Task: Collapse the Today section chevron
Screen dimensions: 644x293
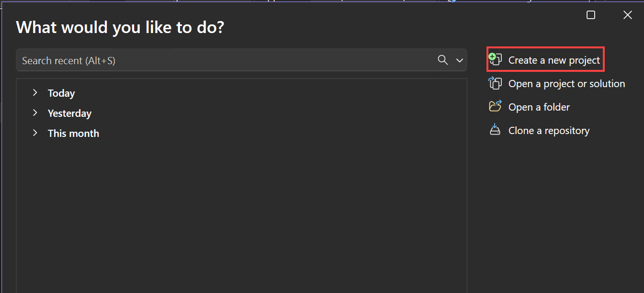Action: coord(34,93)
